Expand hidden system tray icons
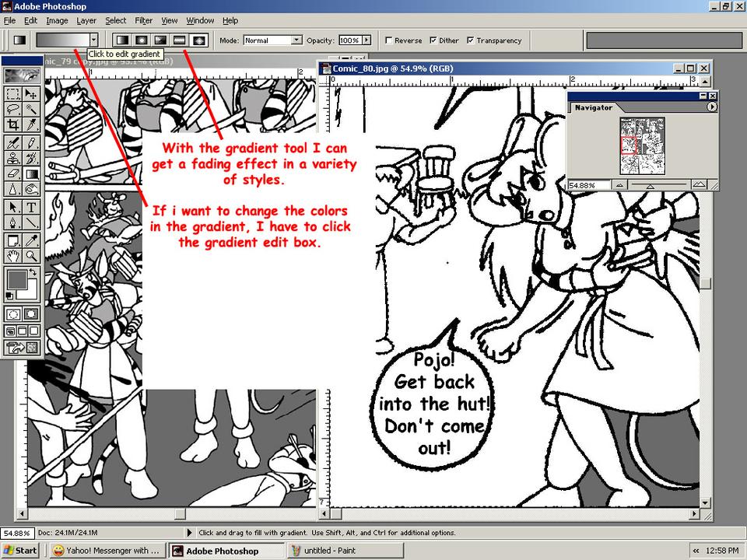 click(x=696, y=551)
